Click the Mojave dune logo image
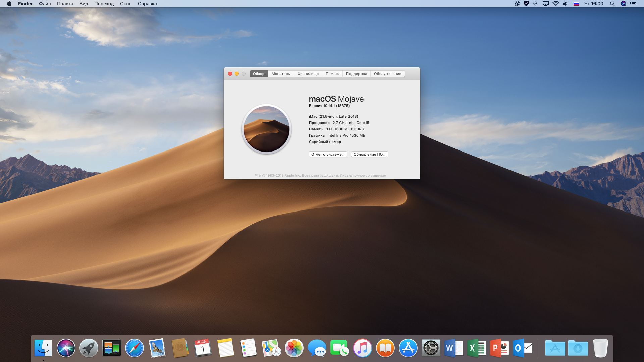 click(266, 129)
